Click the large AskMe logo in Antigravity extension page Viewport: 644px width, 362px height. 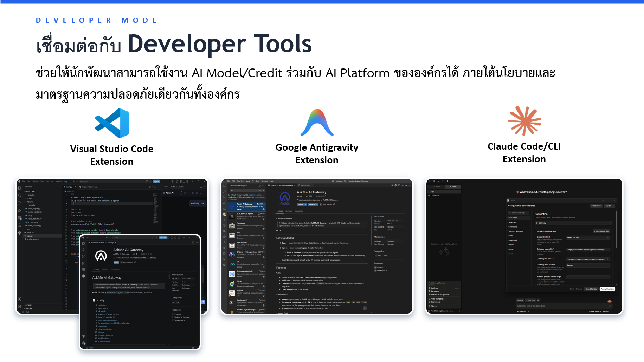coord(285,199)
